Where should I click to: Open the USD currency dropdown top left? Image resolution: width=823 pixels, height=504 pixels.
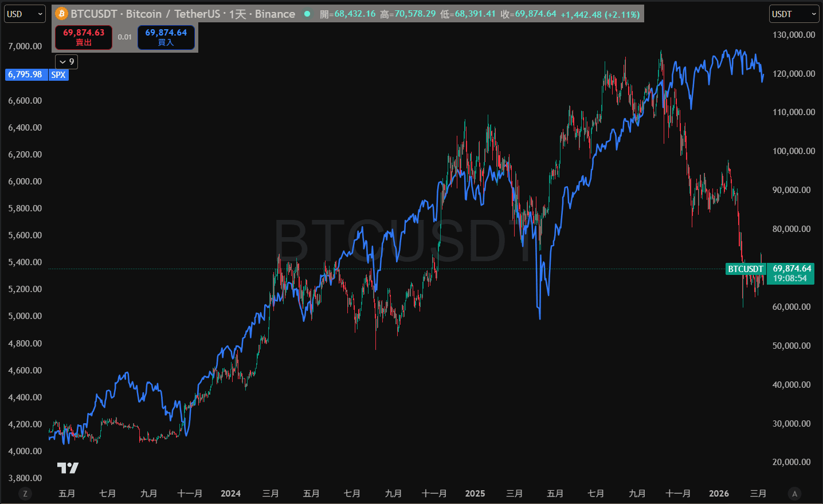[25, 13]
